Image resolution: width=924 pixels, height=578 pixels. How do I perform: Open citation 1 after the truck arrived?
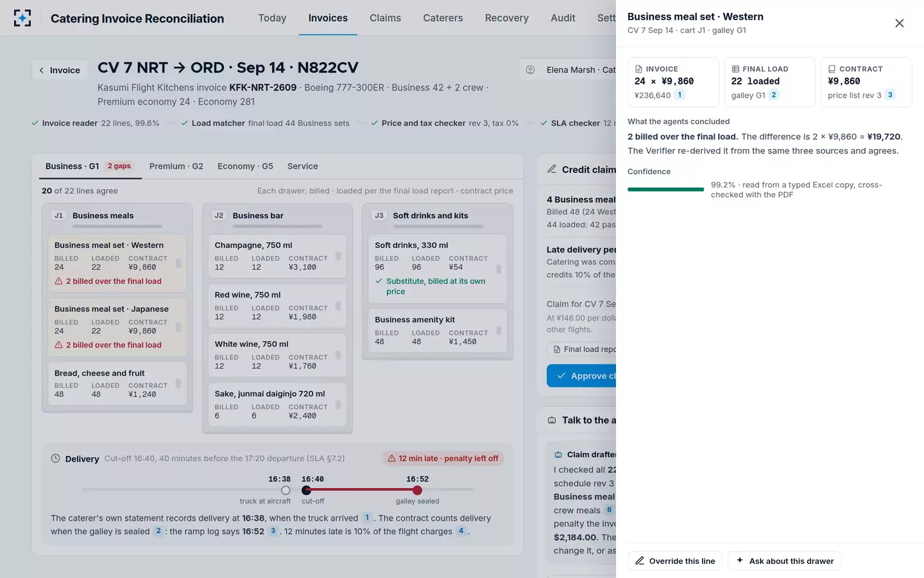(x=367, y=518)
